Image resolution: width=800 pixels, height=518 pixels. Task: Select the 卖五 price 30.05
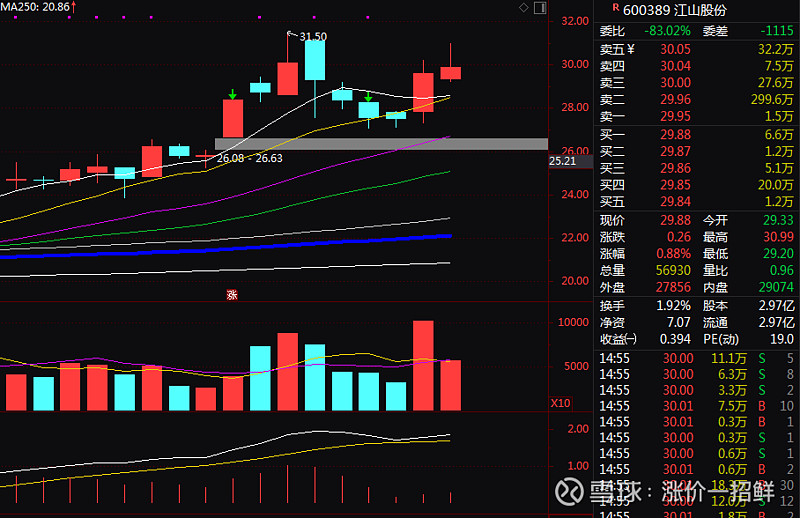click(x=676, y=50)
